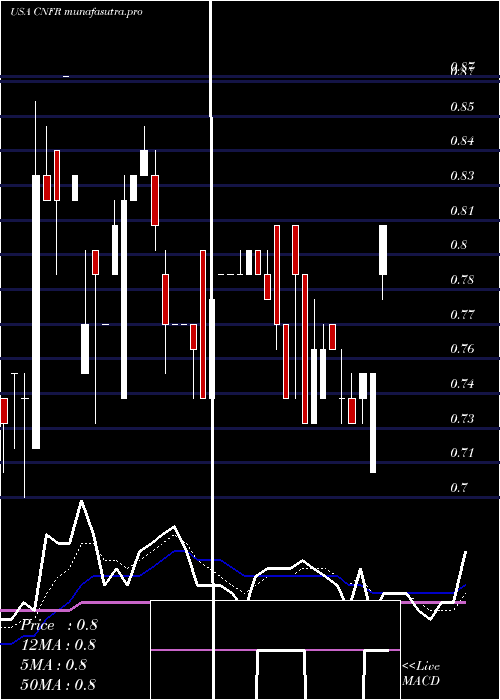
Task: Click the 0.83 price level label
Action: pos(462,175)
